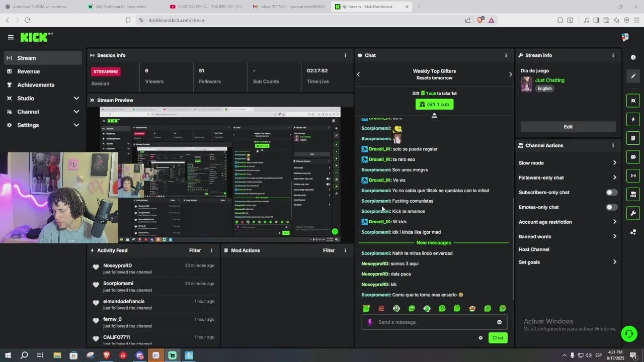The width and height of the screenshot is (644, 362).
Task: Open Followers-only chat options
Action: pyautogui.click(x=568, y=177)
